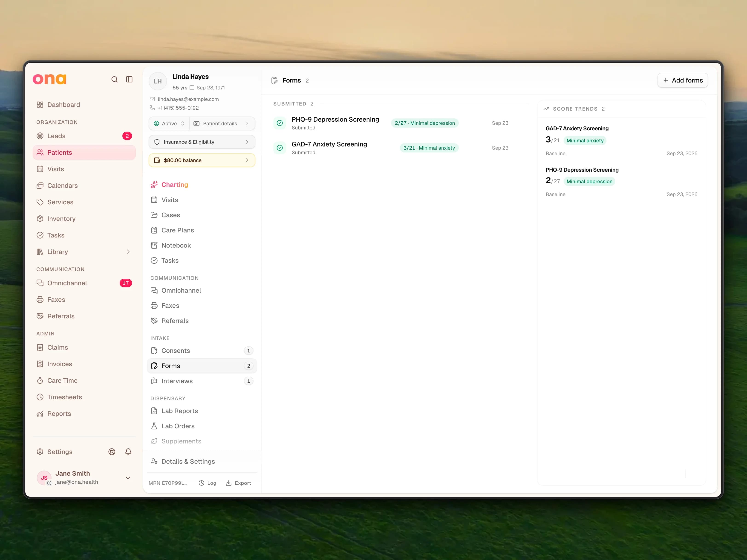The image size is (747, 560).
Task: Select Forms under Intake
Action: coord(202,366)
